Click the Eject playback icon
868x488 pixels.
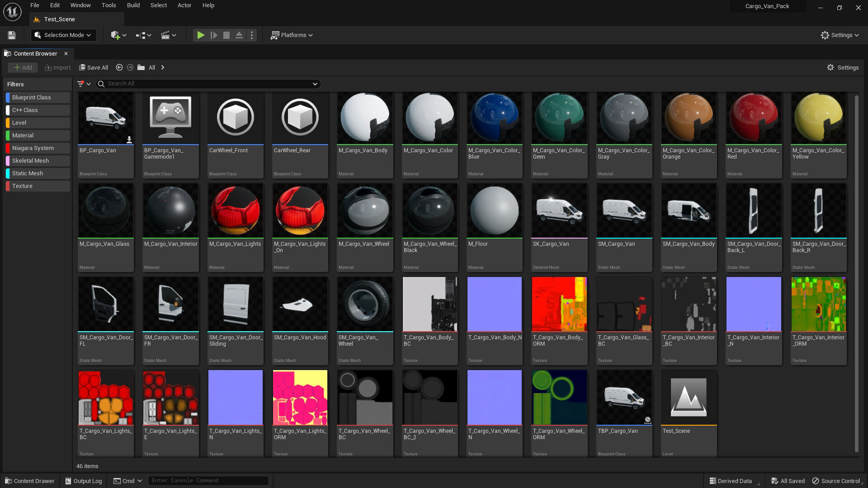tap(239, 35)
